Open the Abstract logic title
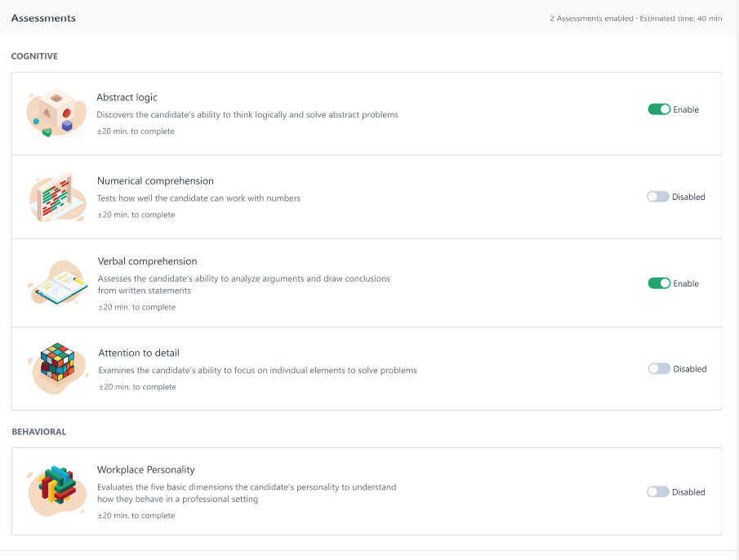The image size is (739, 560). pos(127,97)
